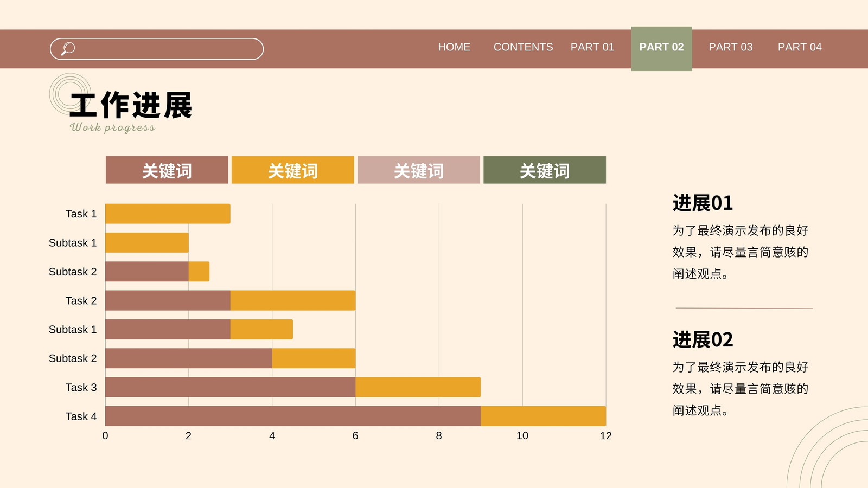Screen dimensions: 868x488
Task: Click the brown 关键词 keyword button
Action: coord(167,170)
